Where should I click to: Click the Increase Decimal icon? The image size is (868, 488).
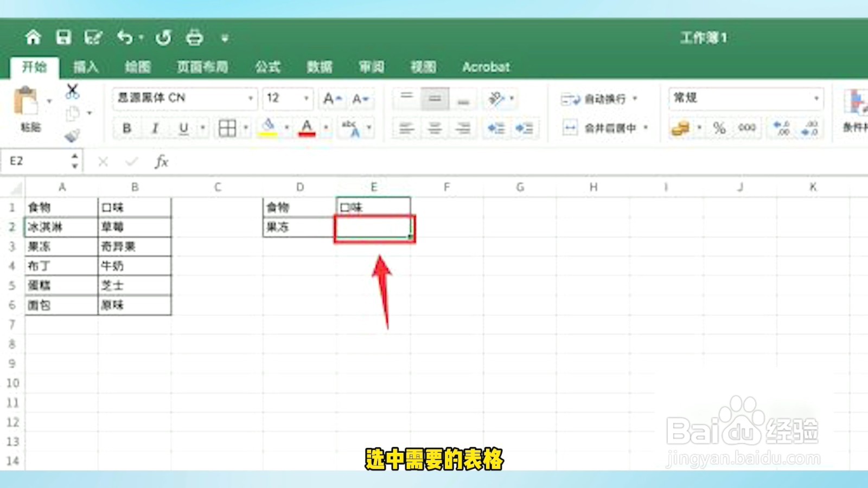pyautogui.click(x=780, y=129)
